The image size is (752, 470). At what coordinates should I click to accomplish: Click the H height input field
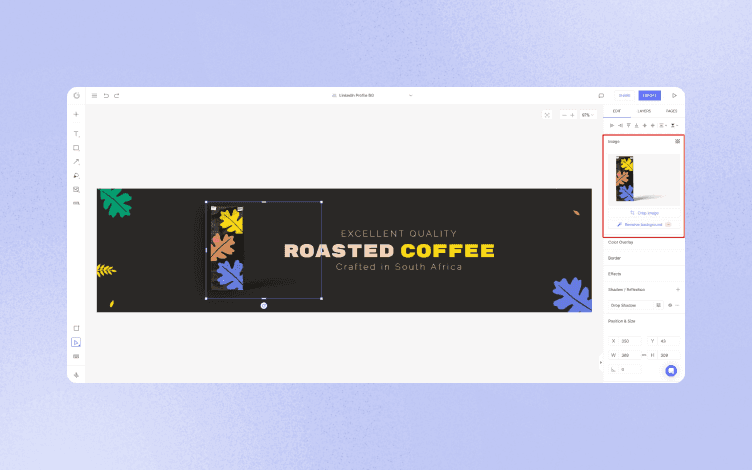(664, 355)
